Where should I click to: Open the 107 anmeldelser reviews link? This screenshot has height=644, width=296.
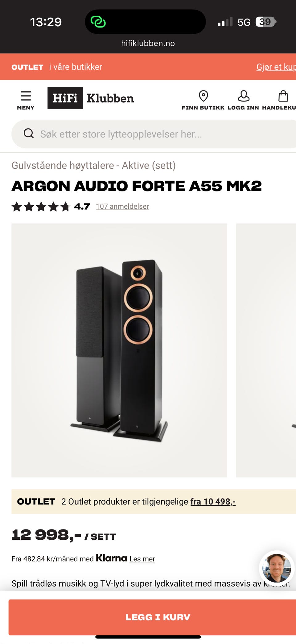tap(122, 207)
